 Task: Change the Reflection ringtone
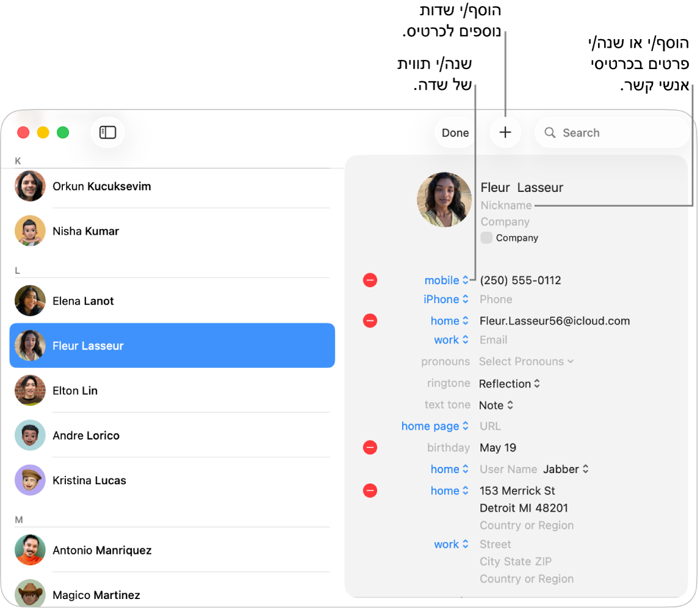click(x=509, y=384)
